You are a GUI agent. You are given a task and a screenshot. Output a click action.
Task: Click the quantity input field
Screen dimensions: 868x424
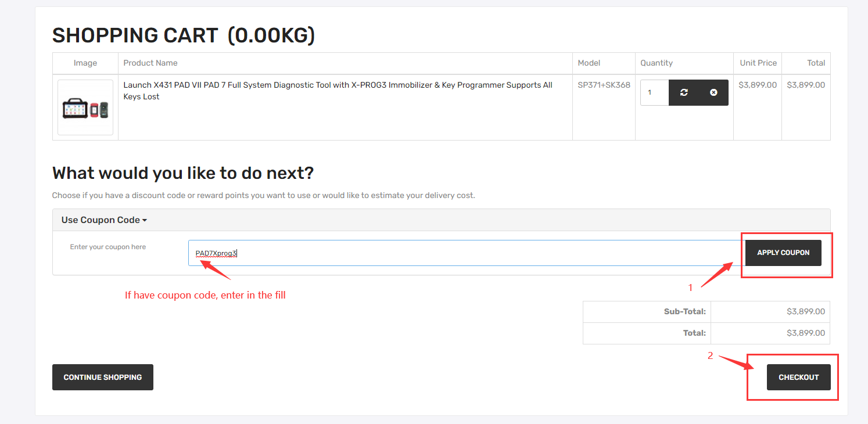655,92
